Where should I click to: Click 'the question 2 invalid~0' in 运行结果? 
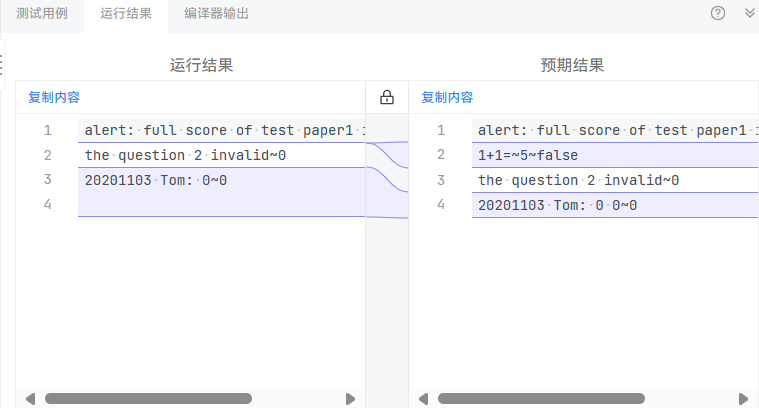pos(185,155)
